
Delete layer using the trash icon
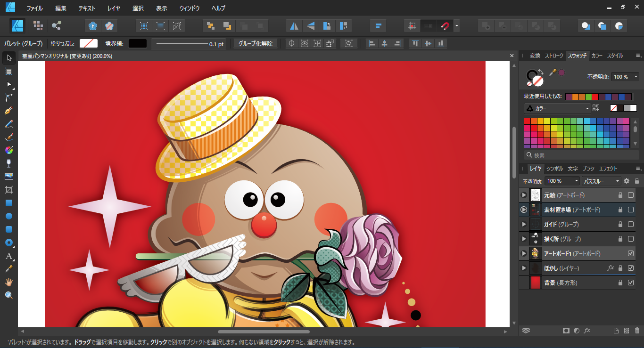click(637, 331)
